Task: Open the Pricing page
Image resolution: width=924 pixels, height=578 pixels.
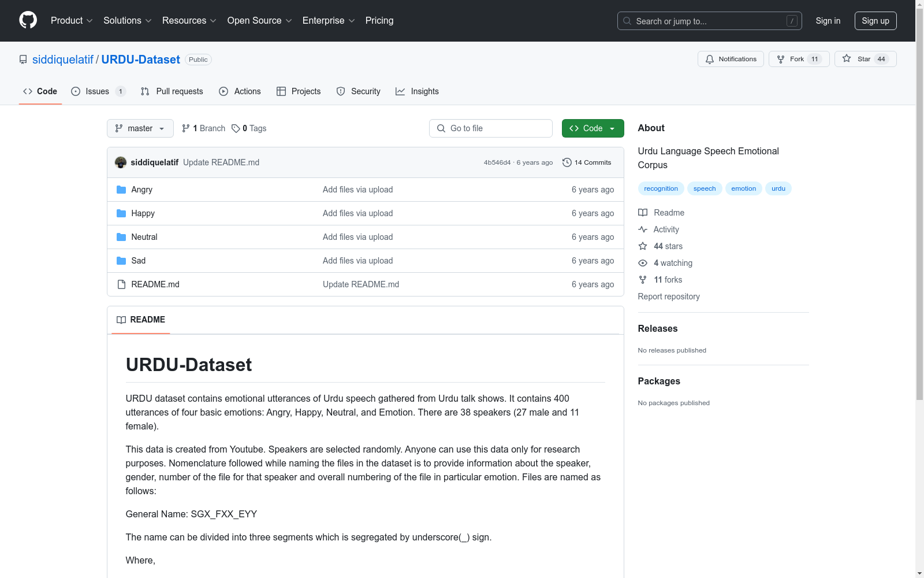Action: pyautogui.click(x=379, y=20)
